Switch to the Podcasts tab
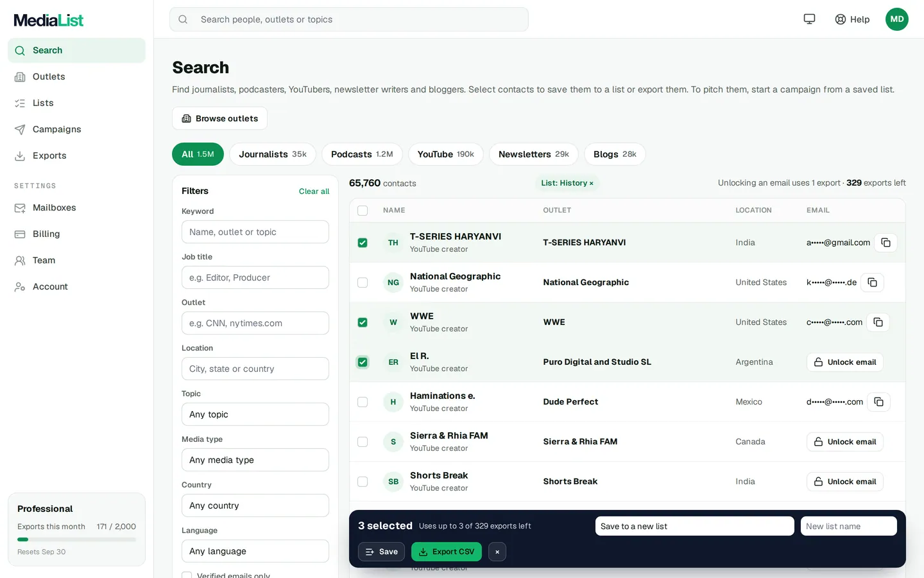 point(362,154)
